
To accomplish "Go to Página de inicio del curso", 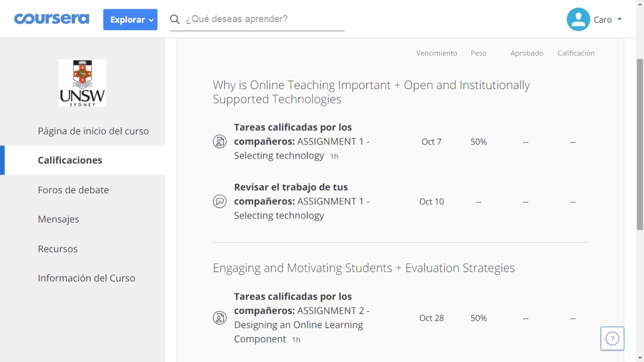I will 93,130.
